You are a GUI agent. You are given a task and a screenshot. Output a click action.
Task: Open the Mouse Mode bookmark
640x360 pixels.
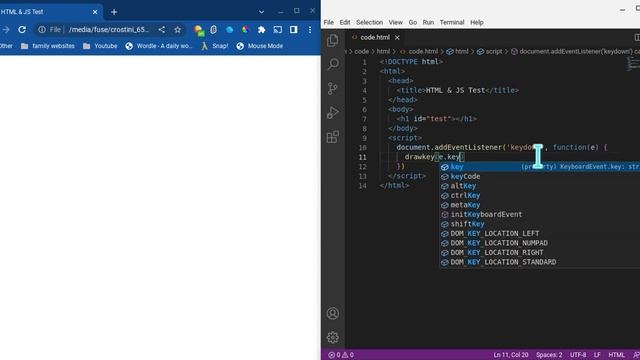pyautogui.click(x=260, y=46)
